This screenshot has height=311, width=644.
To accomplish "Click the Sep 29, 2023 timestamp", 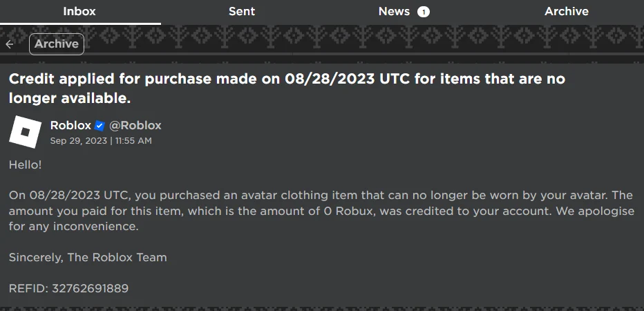I will point(101,141).
